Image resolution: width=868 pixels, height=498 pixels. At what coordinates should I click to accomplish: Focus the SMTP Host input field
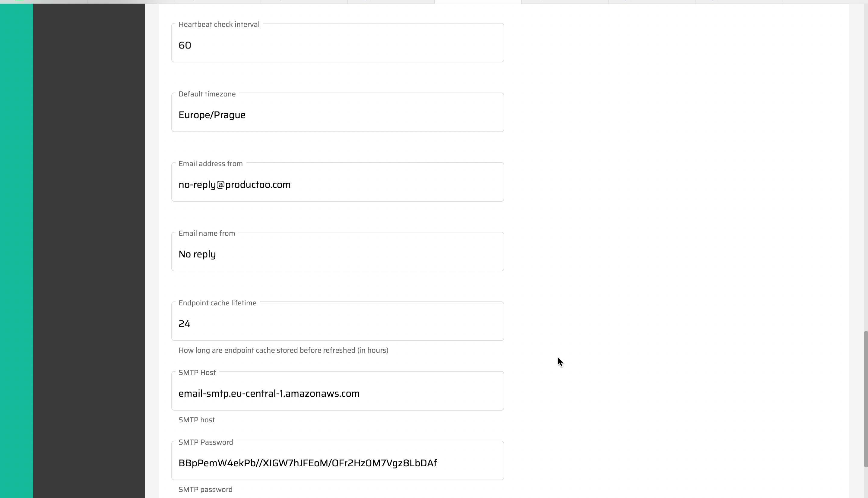[337, 394]
